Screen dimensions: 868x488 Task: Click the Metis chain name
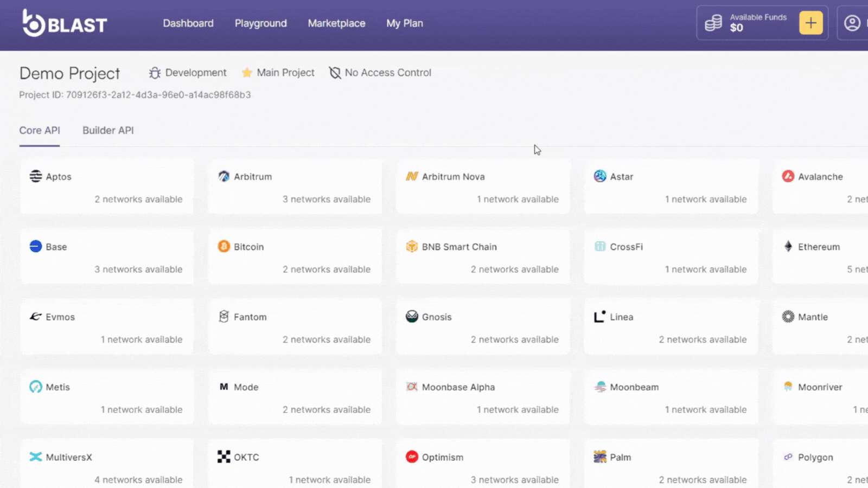click(x=58, y=387)
